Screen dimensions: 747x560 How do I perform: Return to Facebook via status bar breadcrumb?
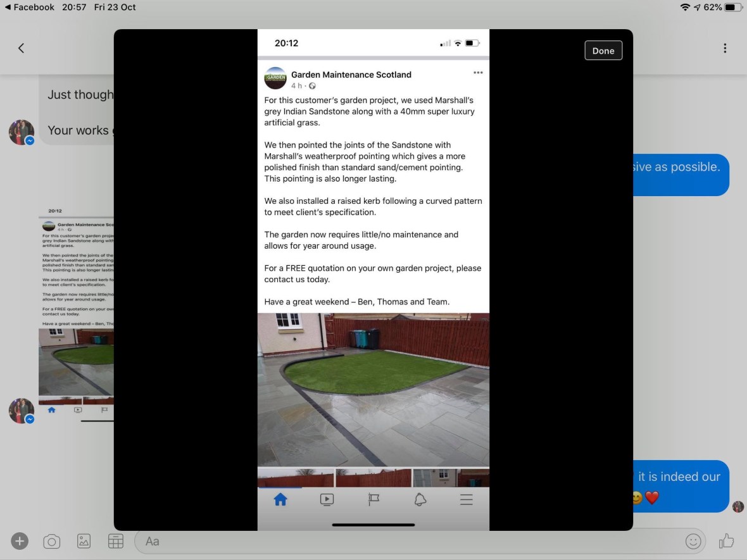(30, 7)
